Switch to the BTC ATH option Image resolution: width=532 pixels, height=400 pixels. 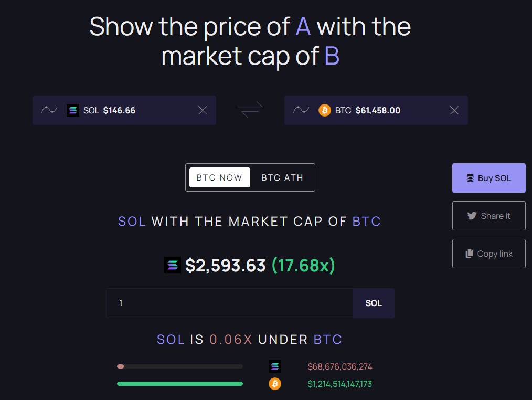point(282,177)
